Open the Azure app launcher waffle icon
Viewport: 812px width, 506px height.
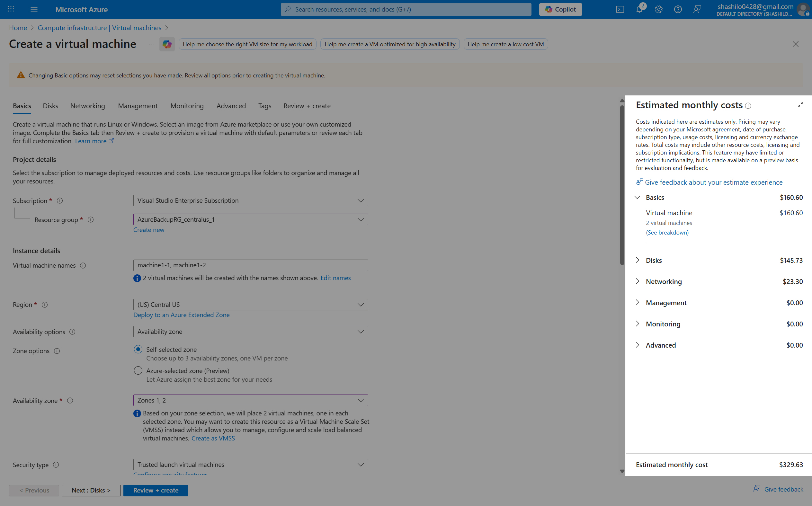point(10,9)
